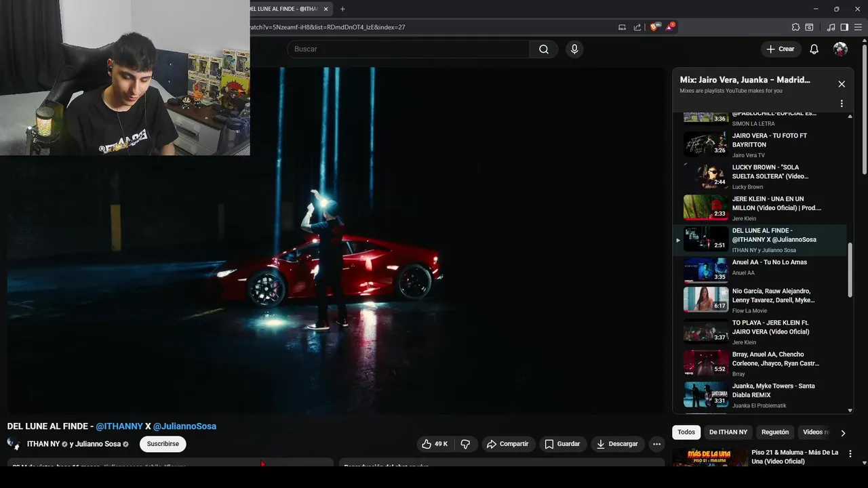Click the page vertical scrollbar
868x488 pixels.
865,108
